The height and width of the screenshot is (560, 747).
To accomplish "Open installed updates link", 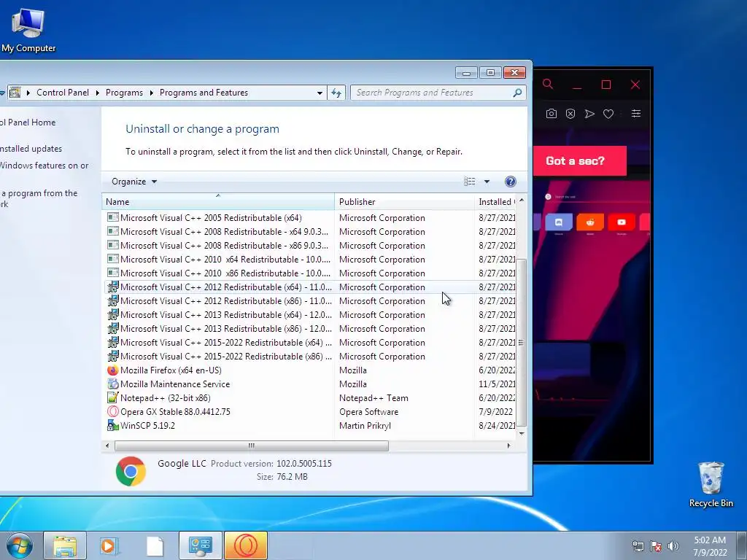I will [x=31, y=149].
